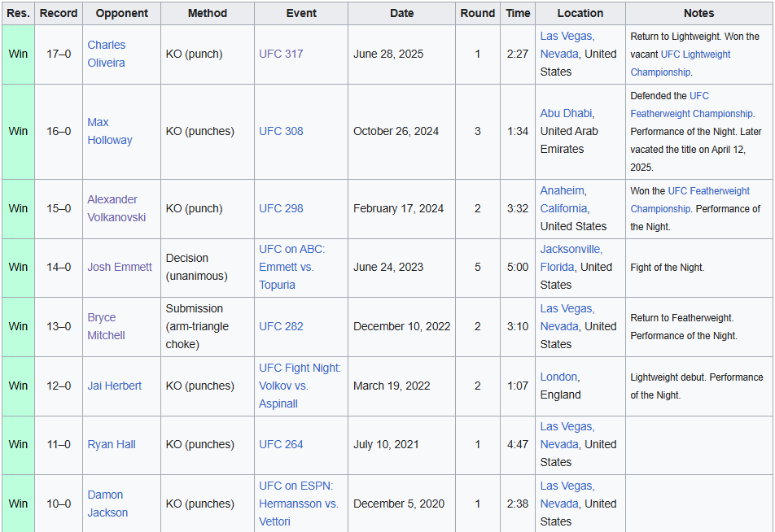
Task: Select Decision (unanimous) method cell
Action: tap(207, 268)
